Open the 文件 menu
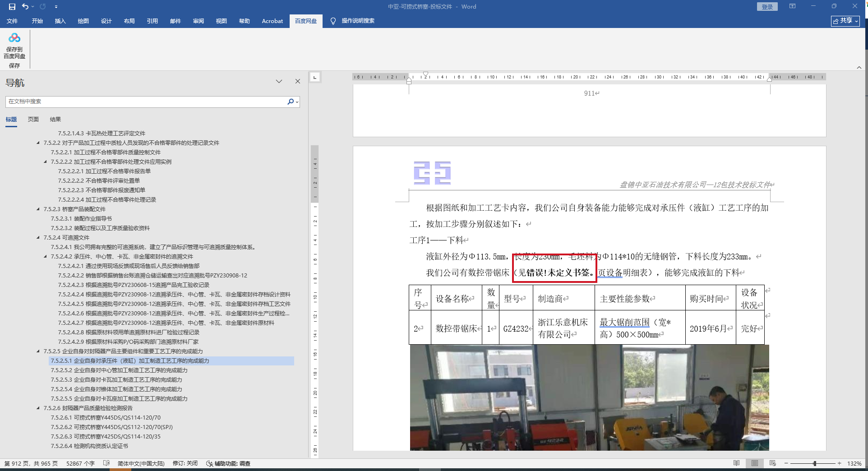Screen dimensions: 868x471 pyautogui.click(x=12, y=21)
